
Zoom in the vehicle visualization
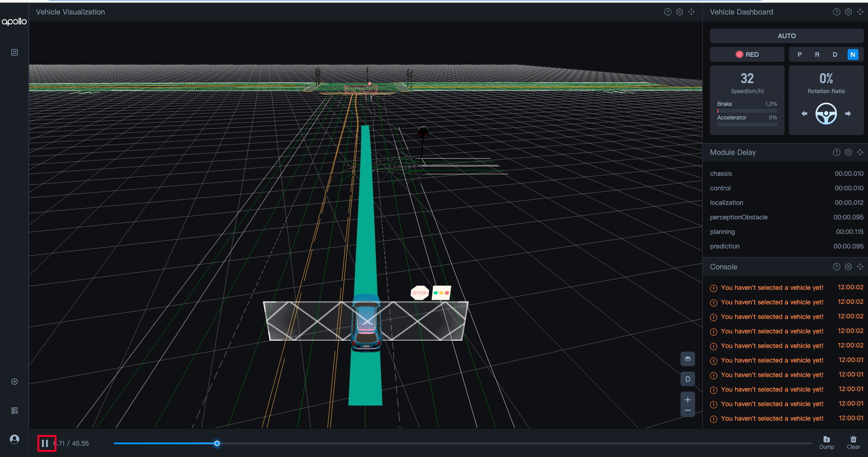pos(687,400)
